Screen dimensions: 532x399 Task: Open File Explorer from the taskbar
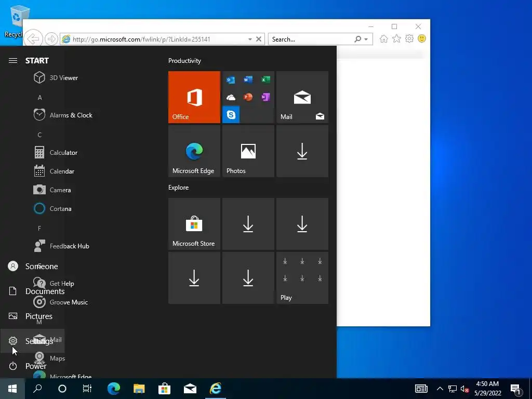tap(139, 389)
